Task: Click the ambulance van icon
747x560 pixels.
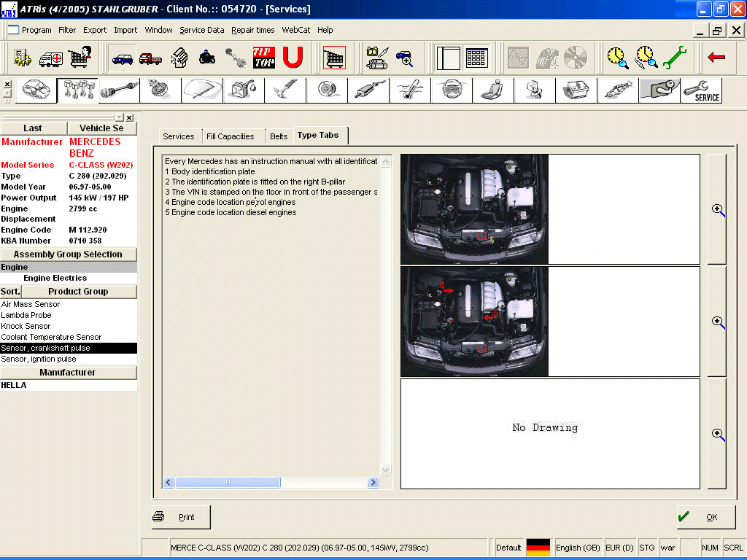Action: tap(51, 58)
